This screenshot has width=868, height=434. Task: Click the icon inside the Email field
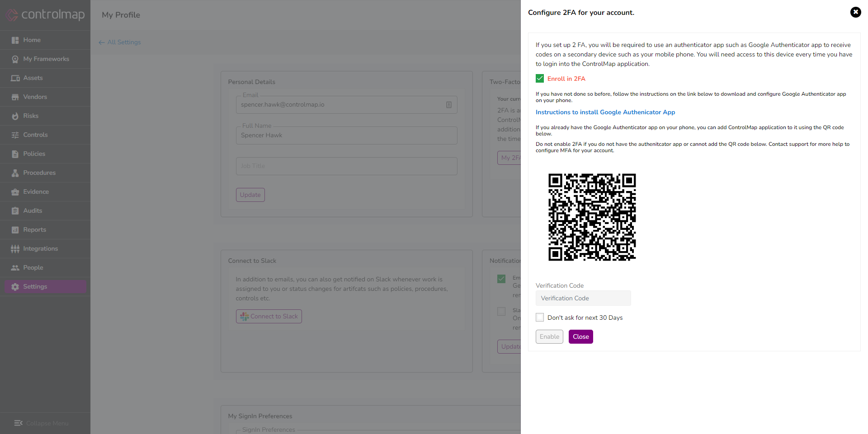[449, 105]
